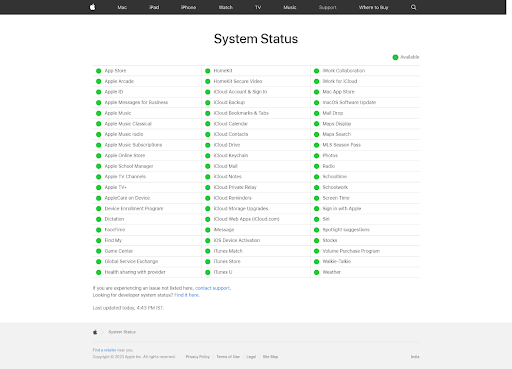Viewport: 512px width, 369px height.
Task: Go to Support in navigation bar
Action: tap(327, 7)
